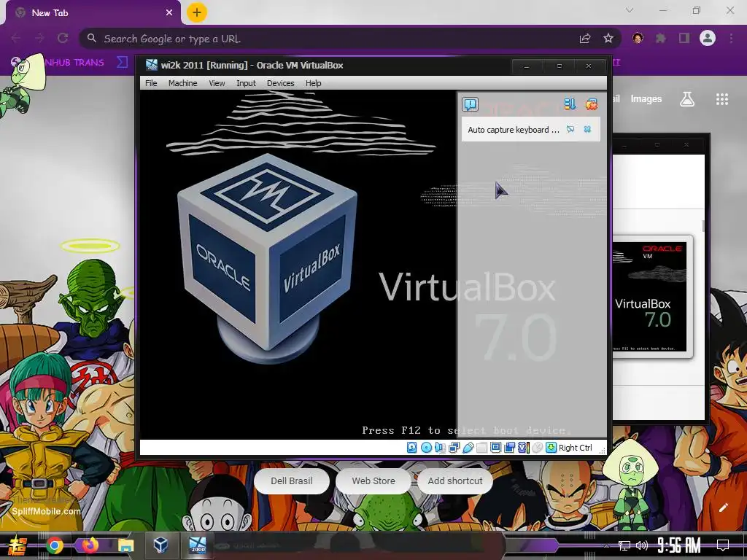The image size is (747, 560).
Task: Click the Images link on Google page
Action: pos(646,98)
